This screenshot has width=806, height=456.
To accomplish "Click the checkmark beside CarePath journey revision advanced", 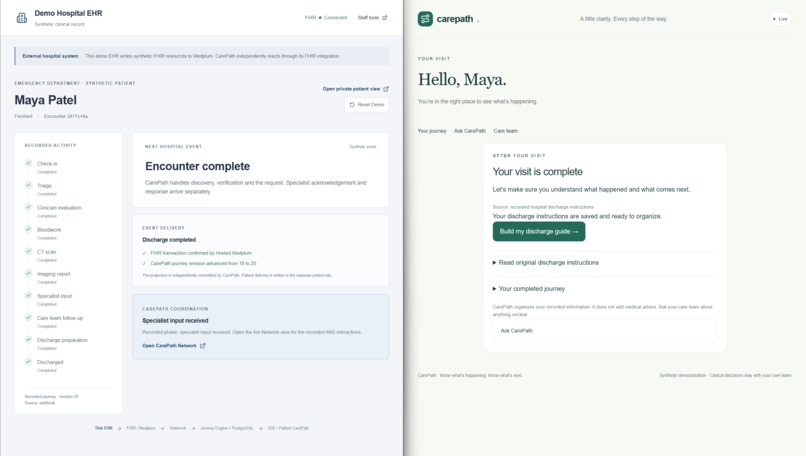I will click(x=144, y=263).
